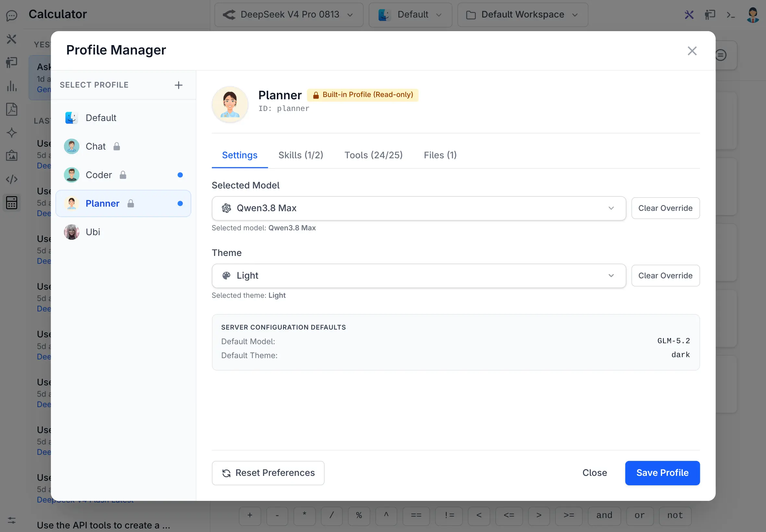This screenshot has width=766, height=532.
Task: Click the Planner profile avatar image
Action: [x=230, y=104]
